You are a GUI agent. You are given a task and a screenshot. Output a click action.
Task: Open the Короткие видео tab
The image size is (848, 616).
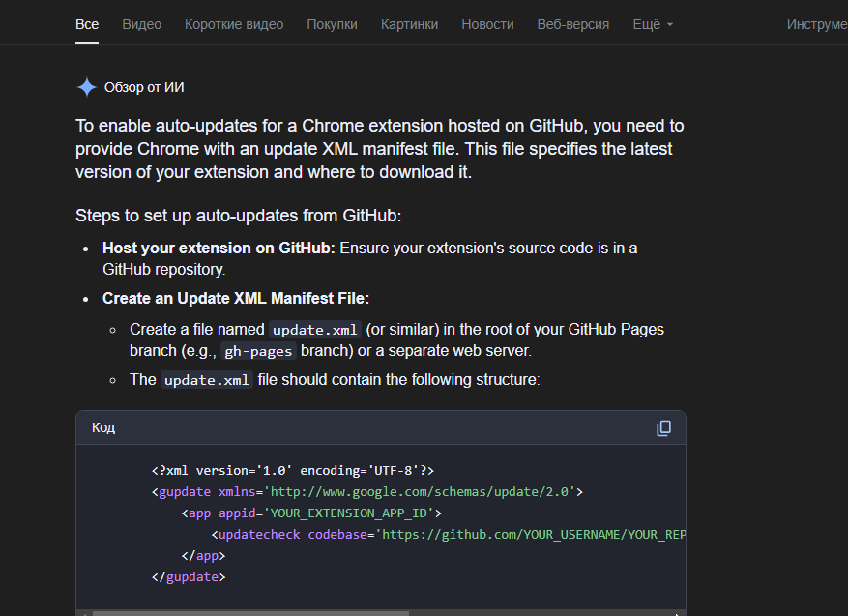click(x=234, y=24)
